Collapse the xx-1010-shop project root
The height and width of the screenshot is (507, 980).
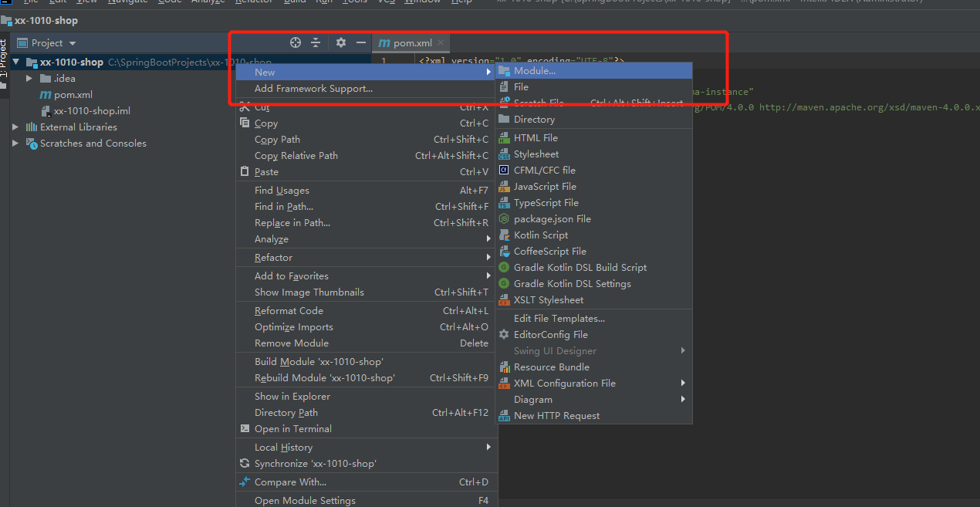click(x=17, y=62)
